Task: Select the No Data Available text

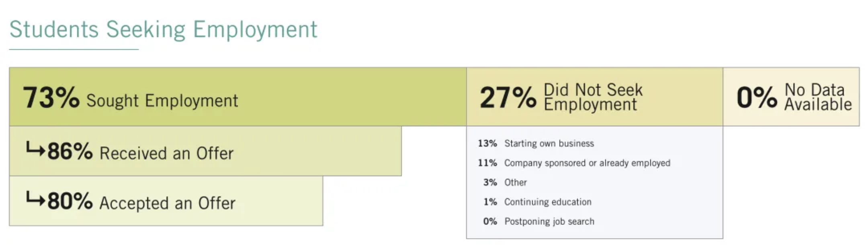Action: [818, 97]
